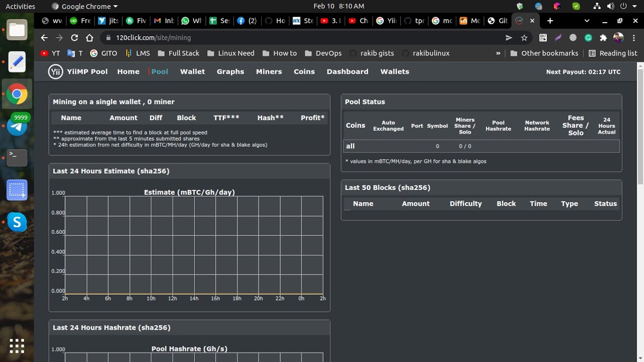Image resolution: width=644 pixels, height=362 pixels.
Task: Open the Wallet page
Action: click(193, 71)
